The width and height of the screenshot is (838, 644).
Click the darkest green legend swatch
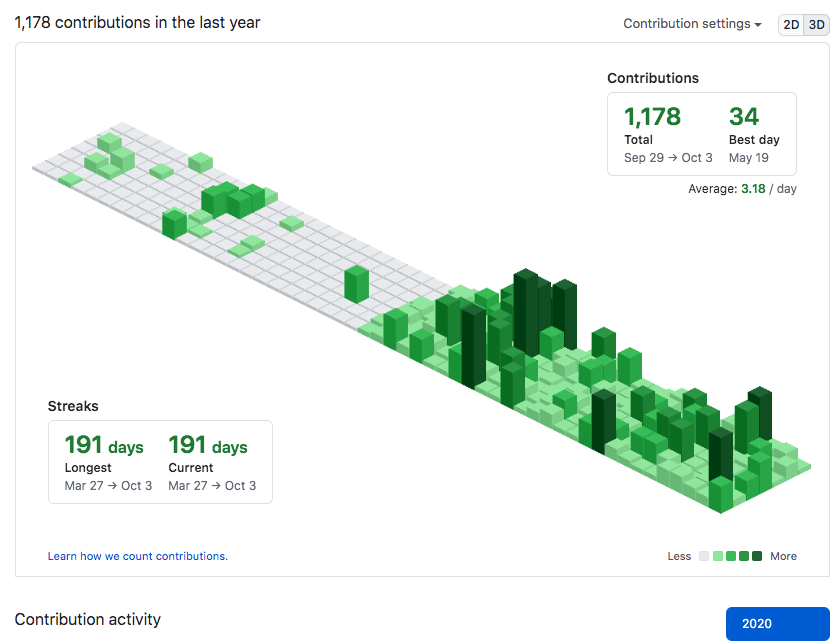757,556
